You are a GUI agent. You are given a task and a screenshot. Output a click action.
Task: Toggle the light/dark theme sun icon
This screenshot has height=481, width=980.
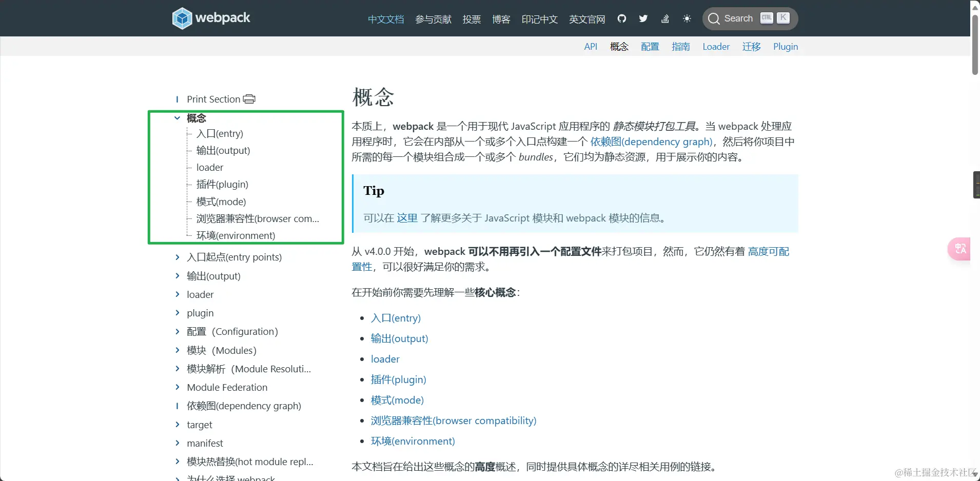point(687,18)
